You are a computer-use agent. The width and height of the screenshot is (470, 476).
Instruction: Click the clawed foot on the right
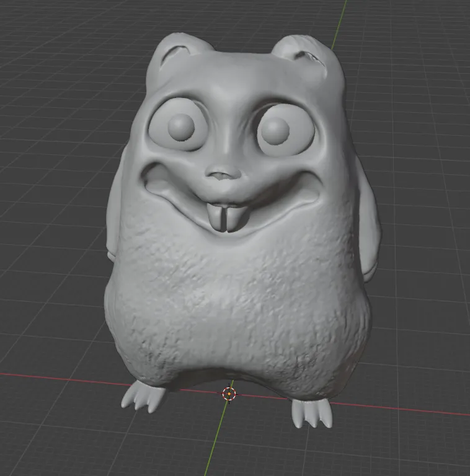pos(311,412)
